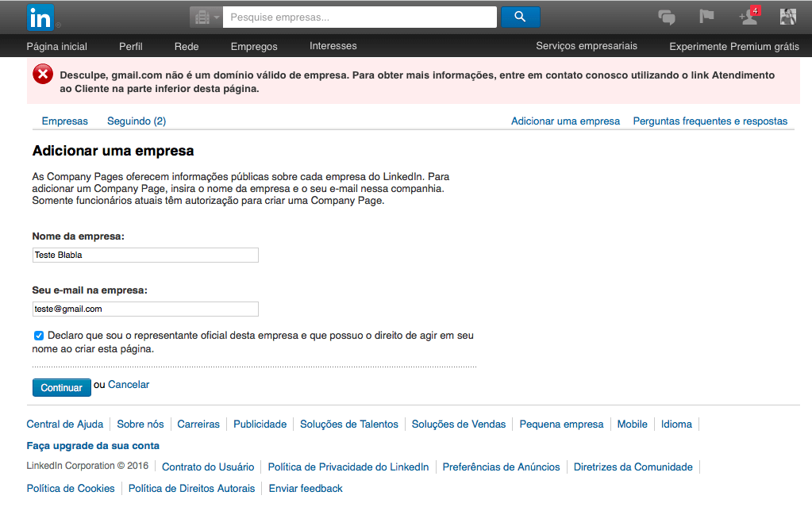812x507 pixels.
Task: Open Política de Privacidade do LinkedIn
Action: point(348,467)
